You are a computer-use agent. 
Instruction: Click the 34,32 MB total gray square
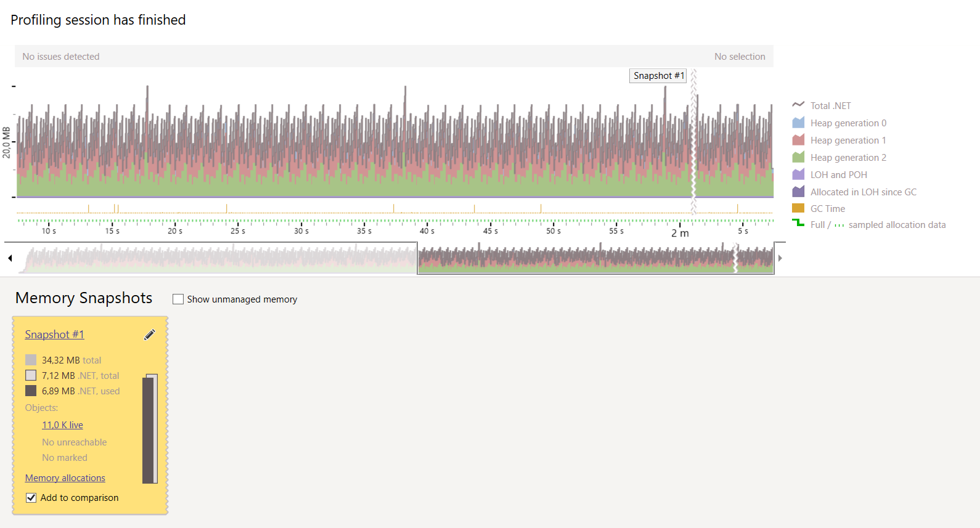coord(31,360)
